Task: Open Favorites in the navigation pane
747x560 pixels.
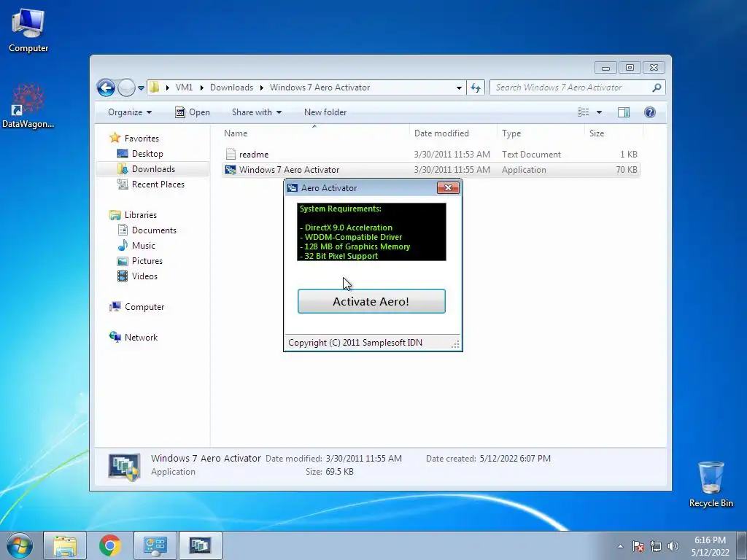Action: click(x=142, y=138)
